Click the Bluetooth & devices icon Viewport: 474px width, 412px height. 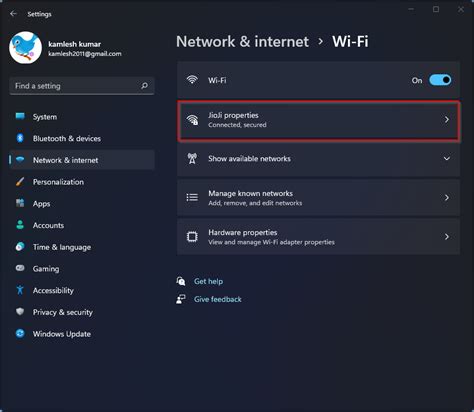pos(20,138)
